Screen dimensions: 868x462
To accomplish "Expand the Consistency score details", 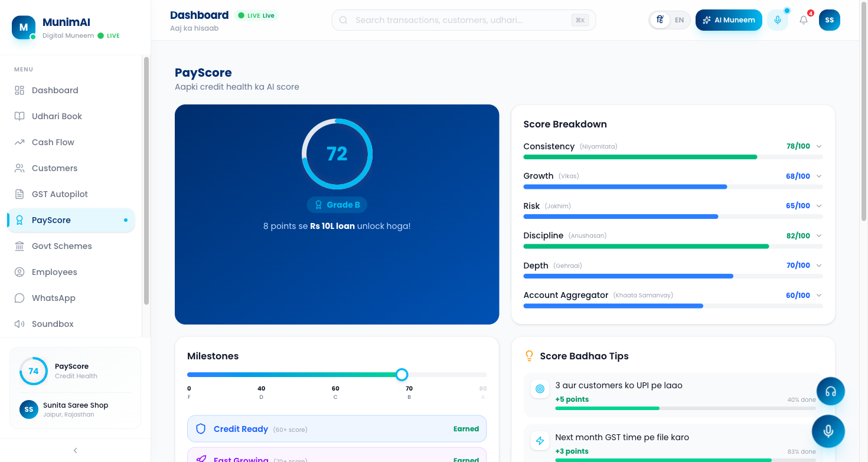I will [819, 146].
